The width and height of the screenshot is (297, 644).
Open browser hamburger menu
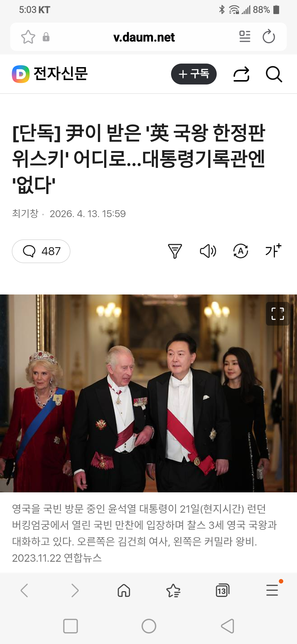point(272,590)
